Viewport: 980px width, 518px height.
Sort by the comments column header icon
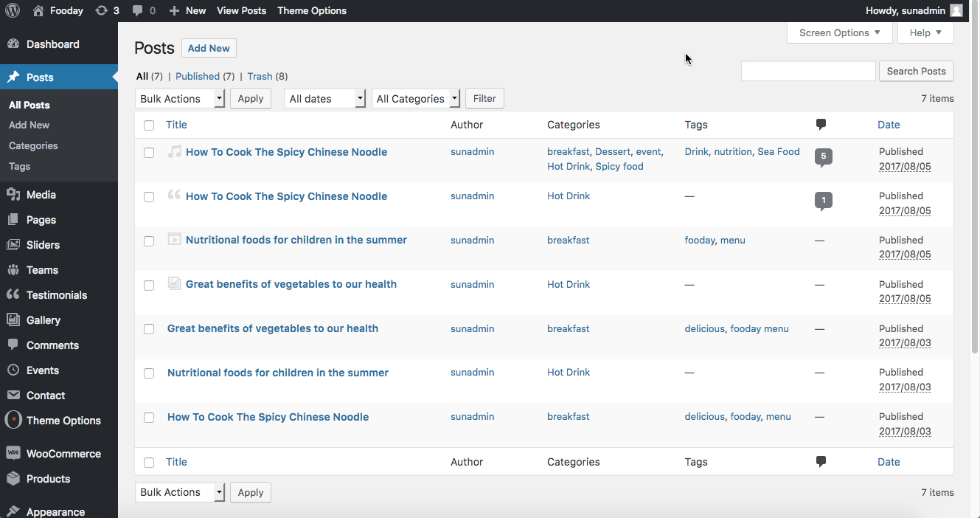tap(821, 125)
